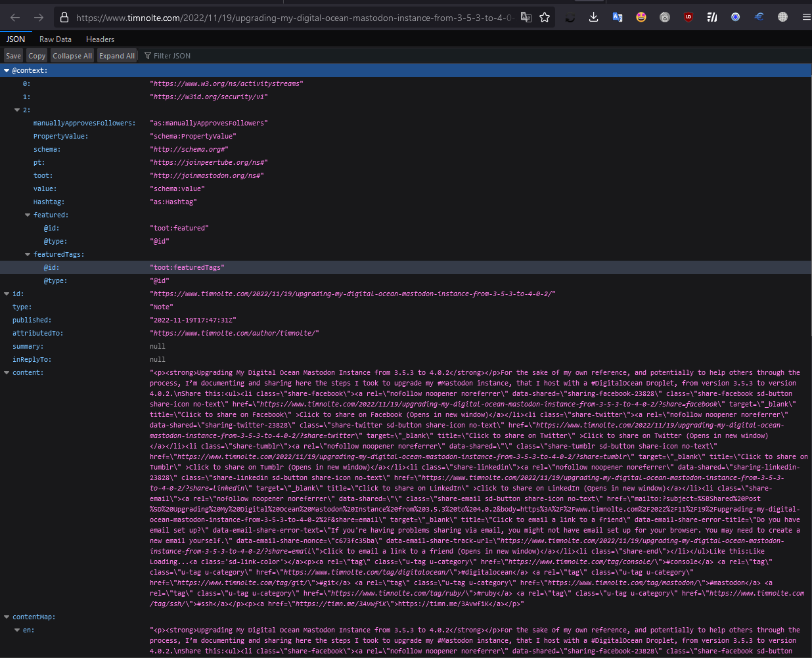Click the star-eyes emoji extension icon

[641, 18]
